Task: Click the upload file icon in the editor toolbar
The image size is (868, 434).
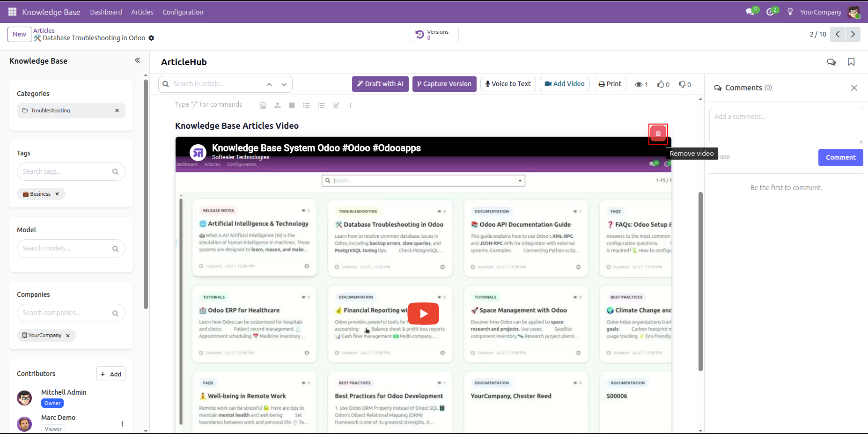Action: click(278, 105)
